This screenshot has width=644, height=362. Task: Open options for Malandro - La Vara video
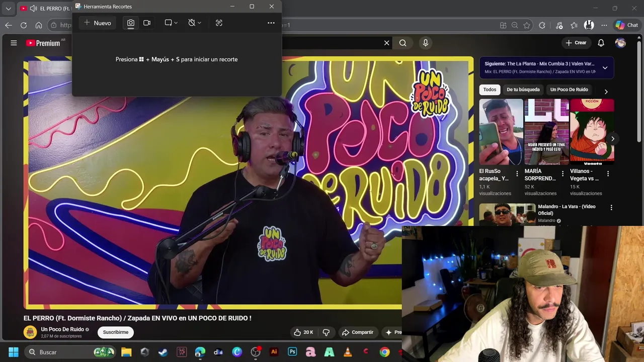(x=611, y=207)
